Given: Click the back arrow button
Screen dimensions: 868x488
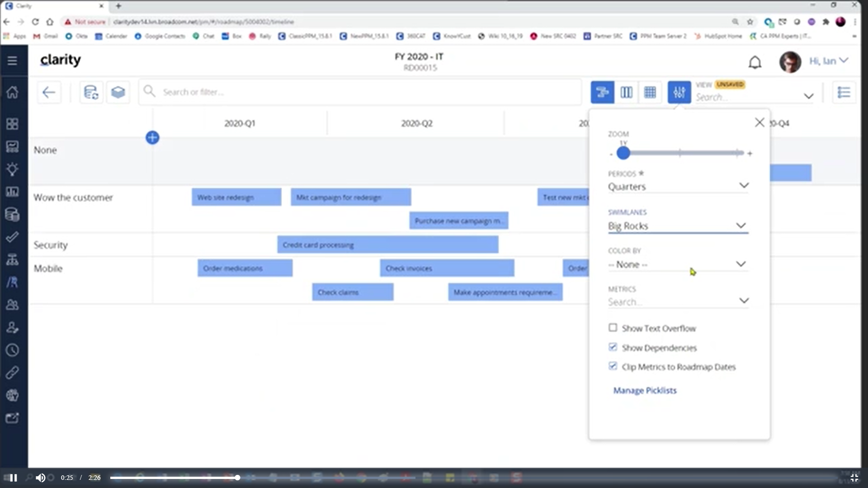Looking at the screenshot, I should click(49, 92).
